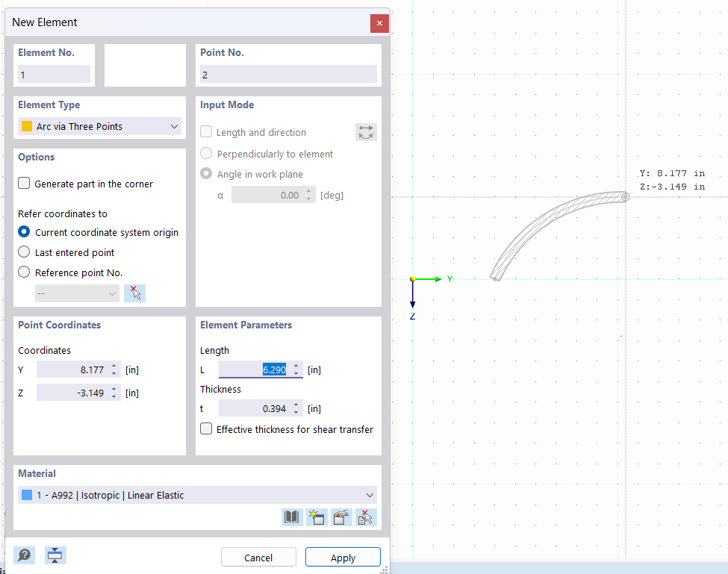The width and height of the screenshot is (728, 574).
Task: Open the material library book icon
Action: pyautogui.click(x=292, y=517)
